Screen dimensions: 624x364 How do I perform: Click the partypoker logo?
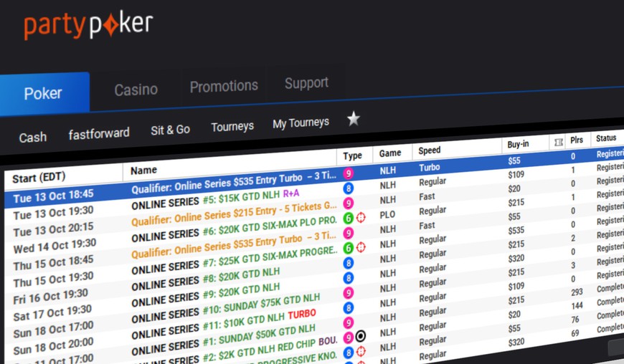(x=88, y=26)
